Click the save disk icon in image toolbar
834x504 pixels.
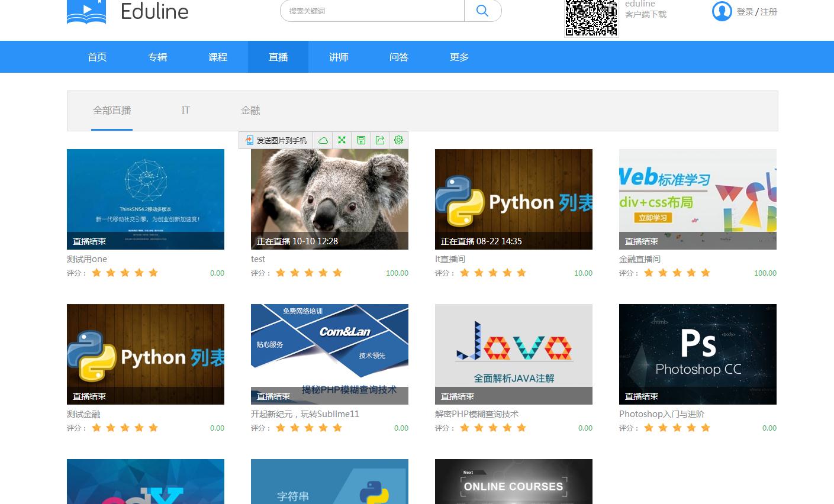point(360,140)
